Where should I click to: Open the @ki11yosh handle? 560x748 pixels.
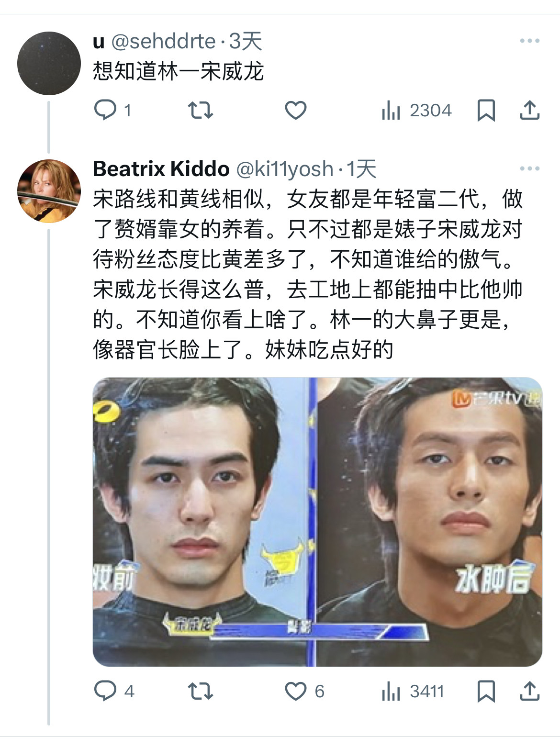pos(285,169)
